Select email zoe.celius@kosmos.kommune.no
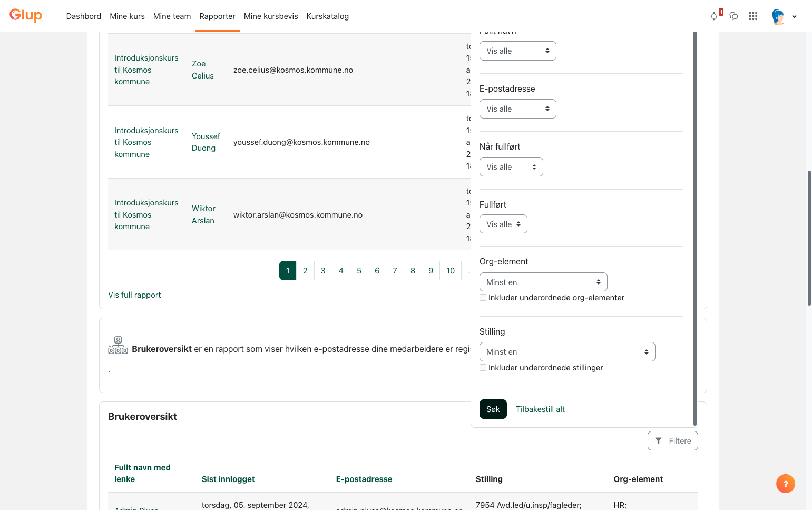Image resolution: width=812 pixels, height=510 pixels. coord(293,70)
